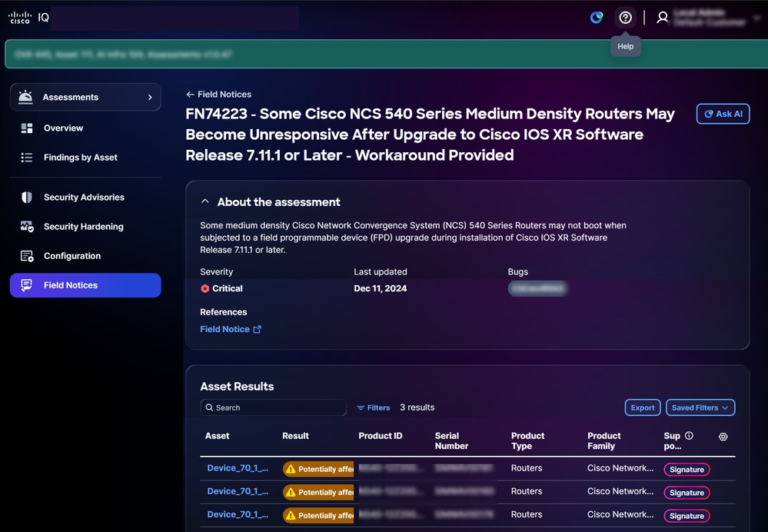The image size is (768, 532).
Task: Click the Security Advisories shield icon
Action: [x=27, y=197]
